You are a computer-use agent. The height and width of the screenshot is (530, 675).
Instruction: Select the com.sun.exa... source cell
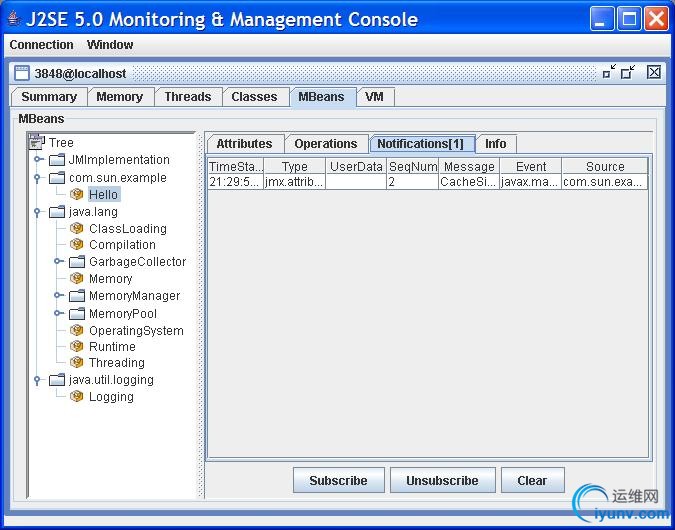pyautogui.click(x=604, y=182)
